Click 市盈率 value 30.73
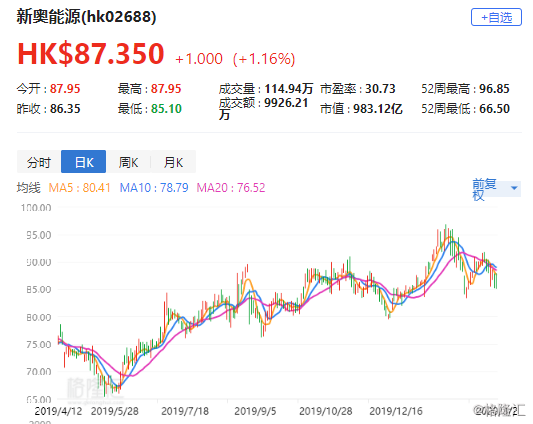Screen dimensions: 533x424 [380, 89]
